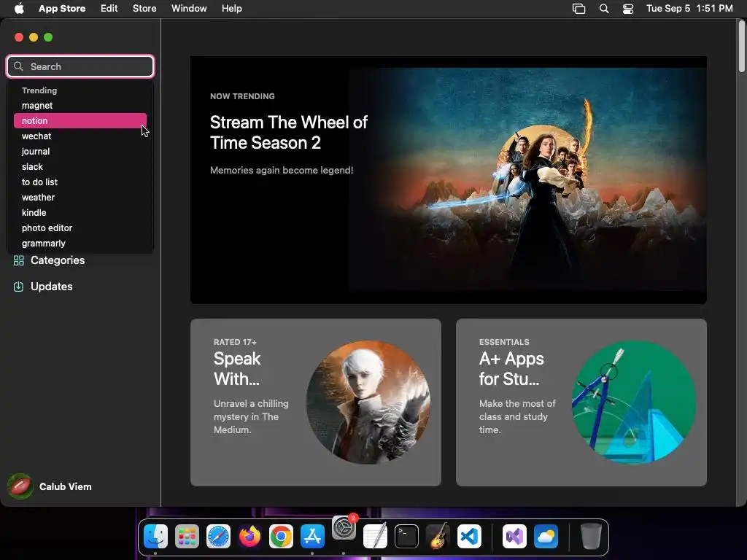Open TextEdit from the Dock

[x=375, y=537]
